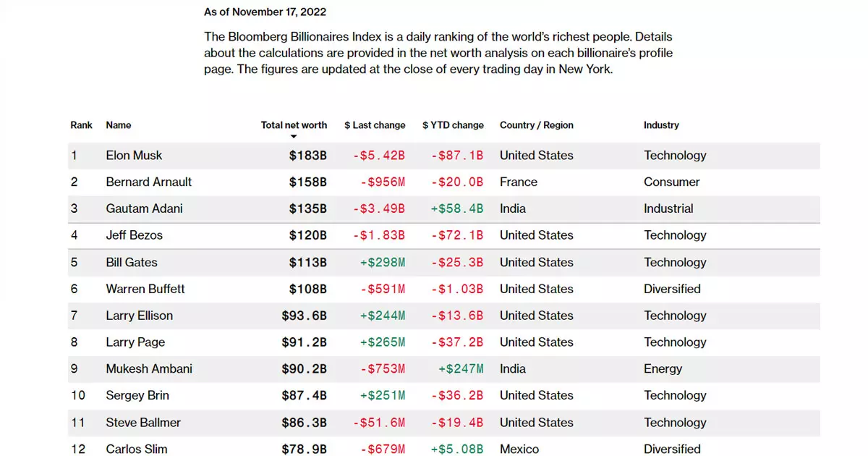The image size is (868, 456).
Task: Select Larry Page from the list
Action: pyautogui.click(x=135, y=342)
